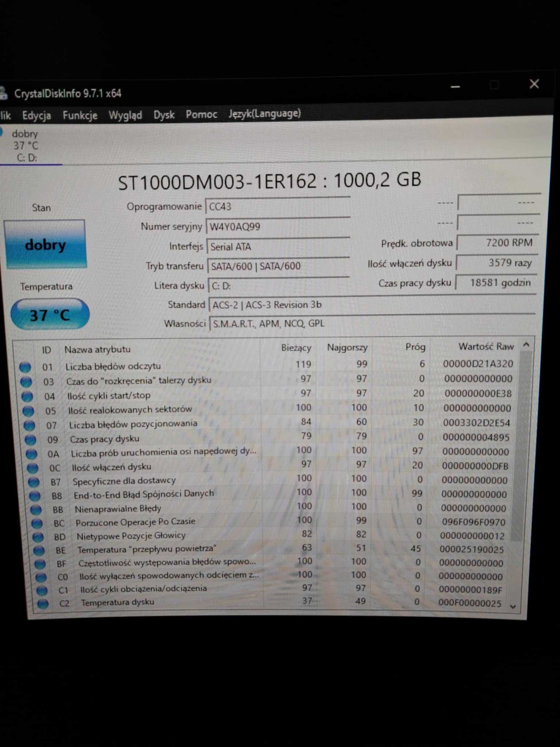Open the Dysk menu

click(x=164, y=115)
